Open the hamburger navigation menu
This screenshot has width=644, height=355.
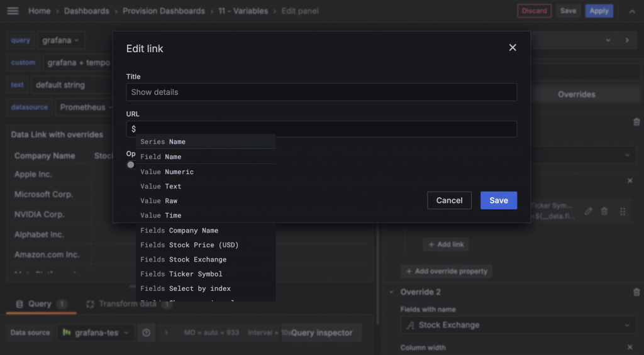click(x=13, y=11)
